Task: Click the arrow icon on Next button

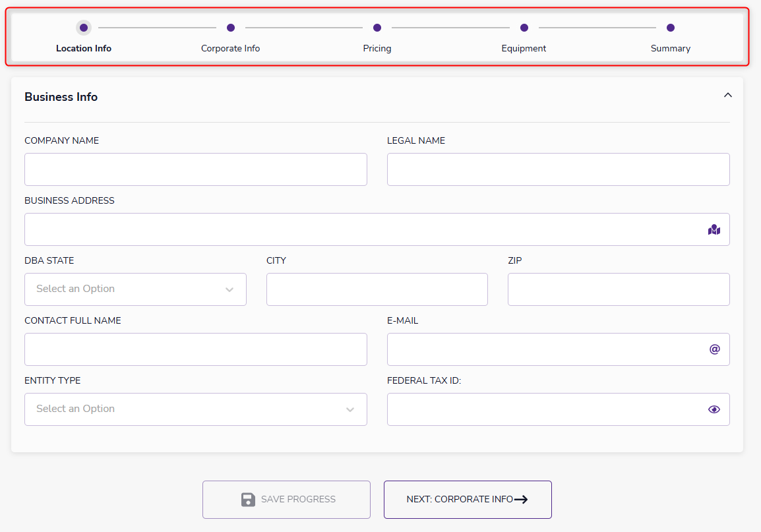Action: click(521, 500)
